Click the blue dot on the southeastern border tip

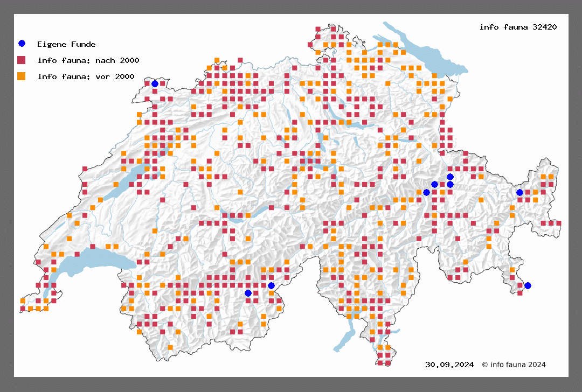(528, 285)
